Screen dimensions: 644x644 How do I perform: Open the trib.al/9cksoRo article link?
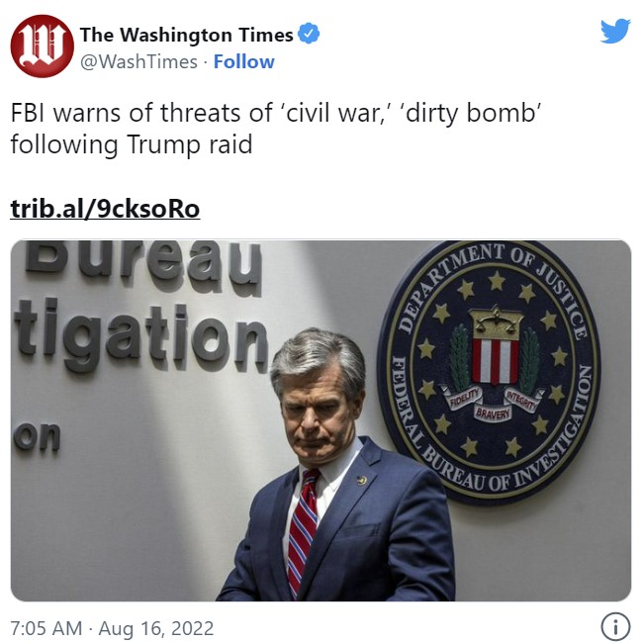click(105, 209)
